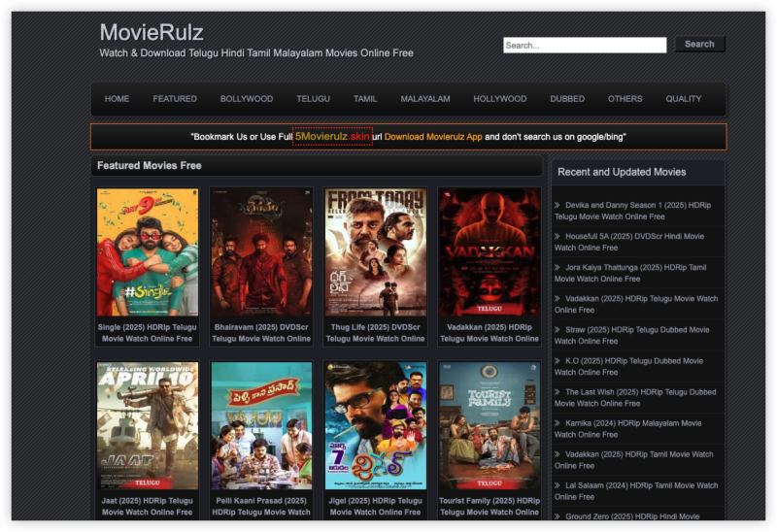This screenshot has height=532, width=777.
Task: Choose the Tourist Family (2025) poster
Action: (x=489, y=425)
